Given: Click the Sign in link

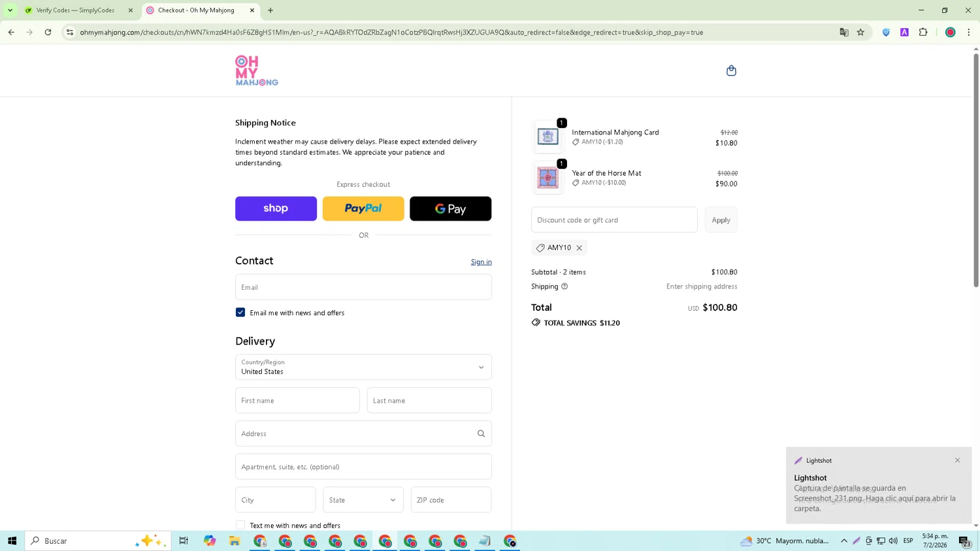Looking at the screenshot, I should coord(482,262).
